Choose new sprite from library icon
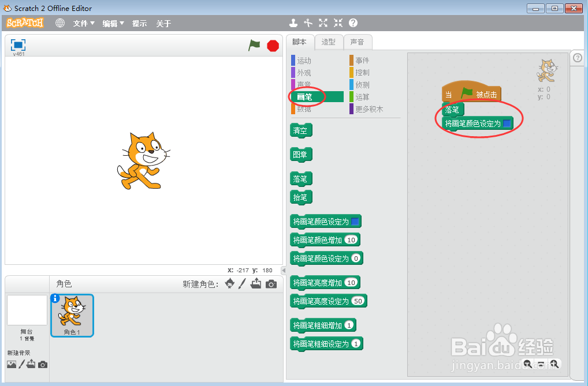The height and width of the screenshot is (386, 588). (229, 283)
